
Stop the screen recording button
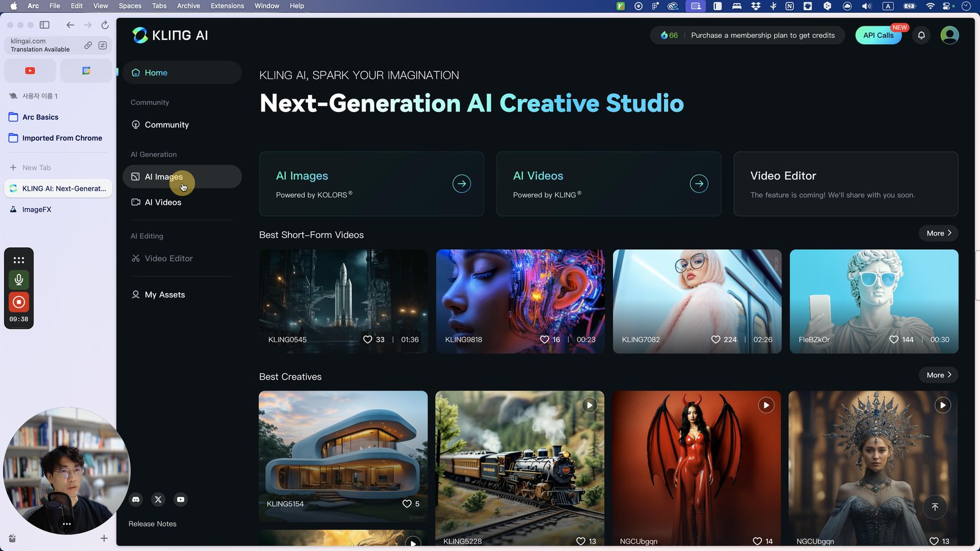tap(19, 302)
